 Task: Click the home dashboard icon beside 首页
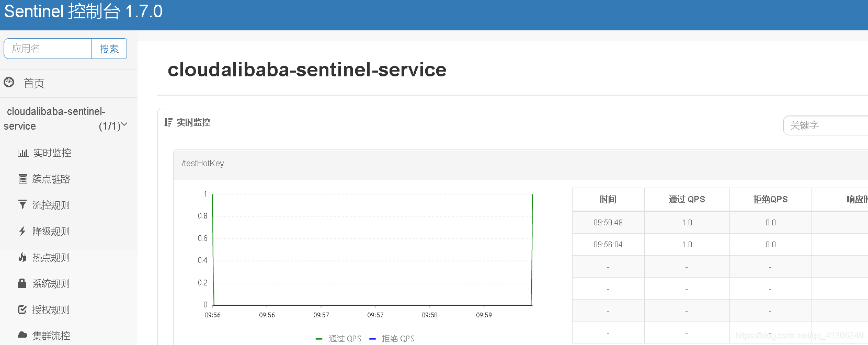click(x=9, y=82)
